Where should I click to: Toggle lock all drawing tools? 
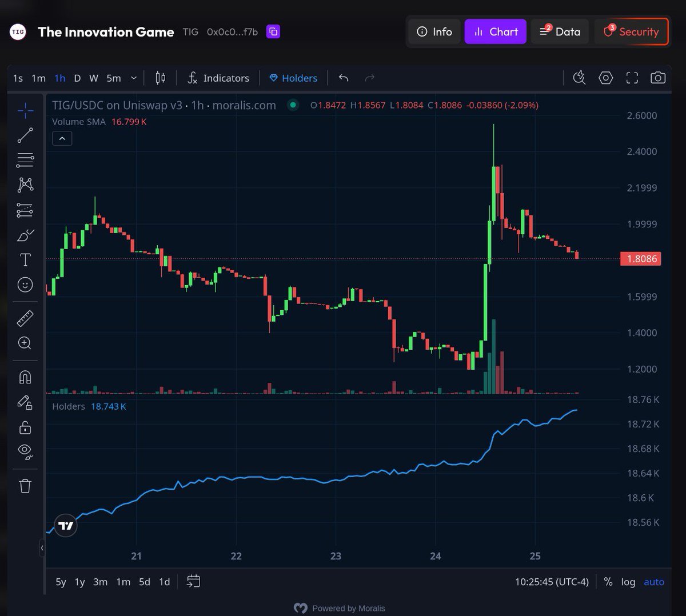pyautogui.click(x=25, y=427)
